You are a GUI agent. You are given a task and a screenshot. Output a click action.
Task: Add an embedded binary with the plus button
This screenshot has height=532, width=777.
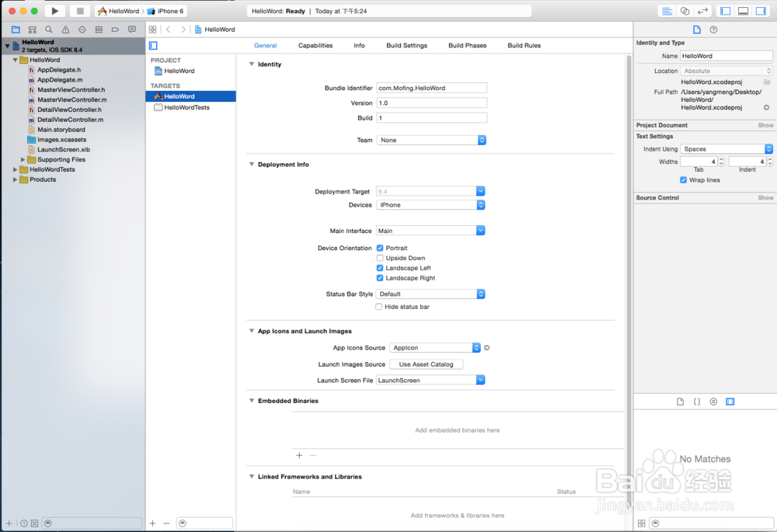coord(299,455)
